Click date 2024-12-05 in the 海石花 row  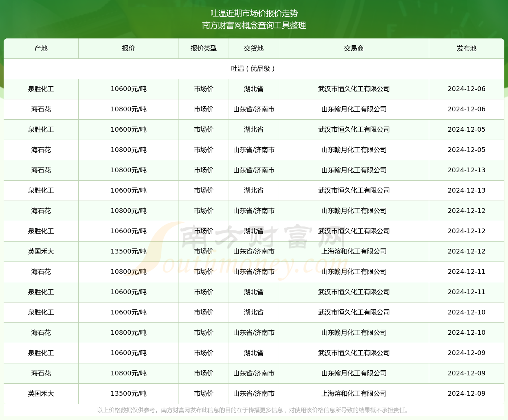[467, 150]
